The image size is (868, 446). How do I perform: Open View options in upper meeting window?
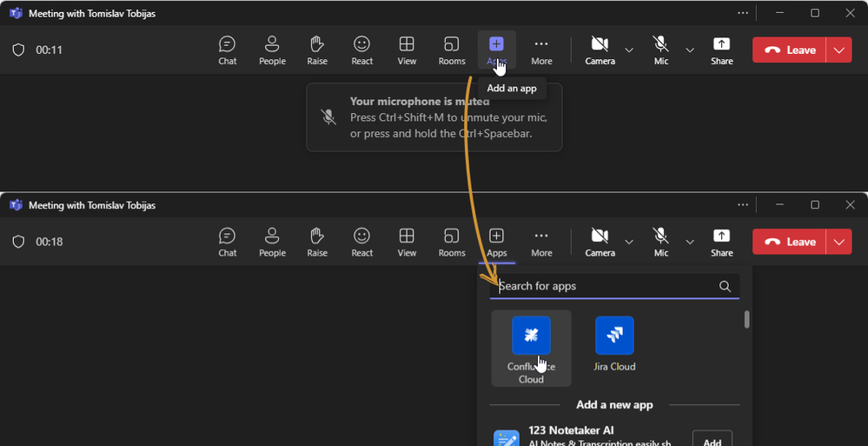pos(407,50)
